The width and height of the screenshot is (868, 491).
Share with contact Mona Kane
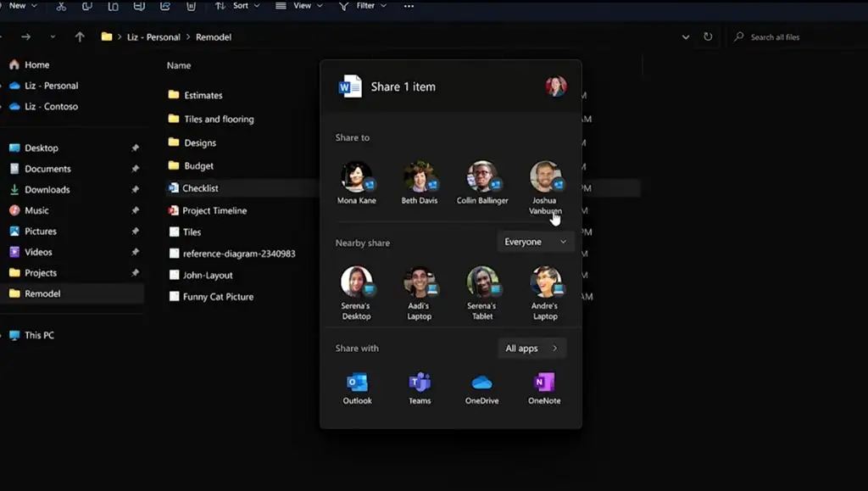[356, 182]
